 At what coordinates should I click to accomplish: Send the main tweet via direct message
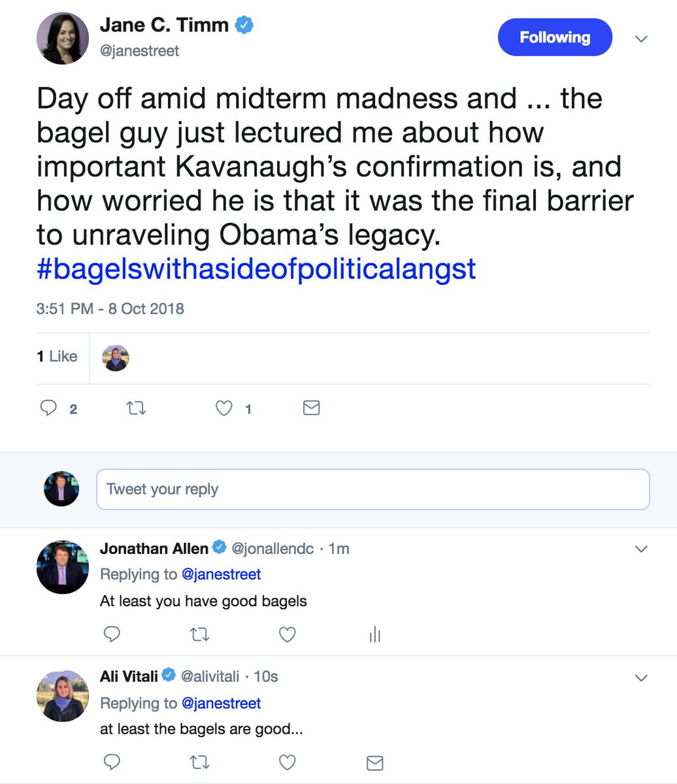coord(312,408)
